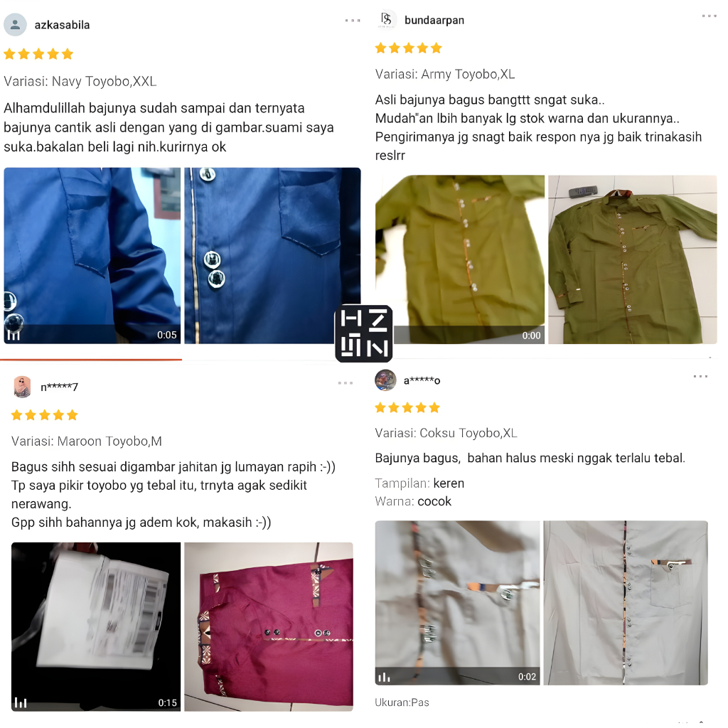This screenshot has height=728, width=728.
Task: Play the navy shirt video with 0:05 duration
Action: 92,256
